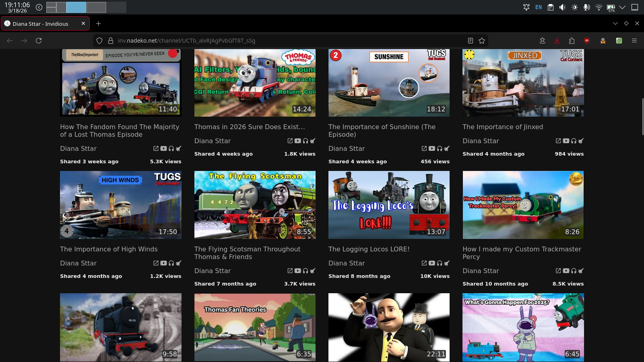This screenshot has width=644, height=362.
Task: Play the thumbnail with 22:11 duration
Action: 389,327
